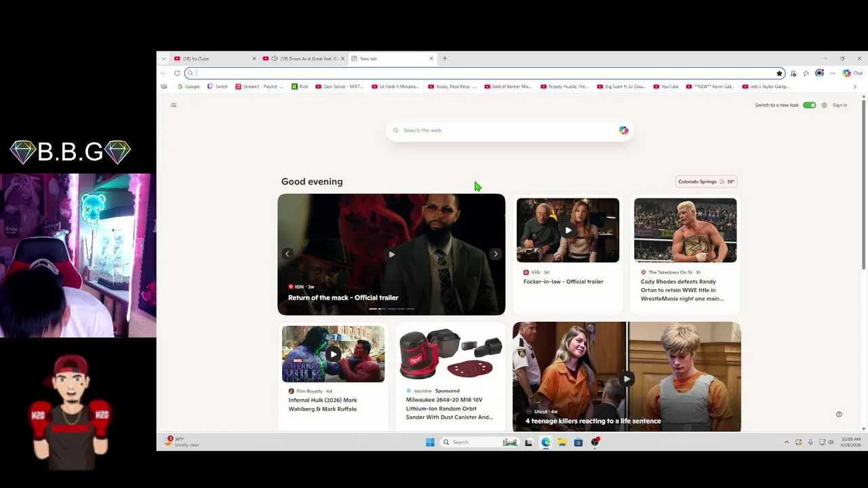This screenshot has width=868, height=488.
Task: Open the Big Scarr ft. Lil Dou bookmark
Action: (x=621, y=87)
